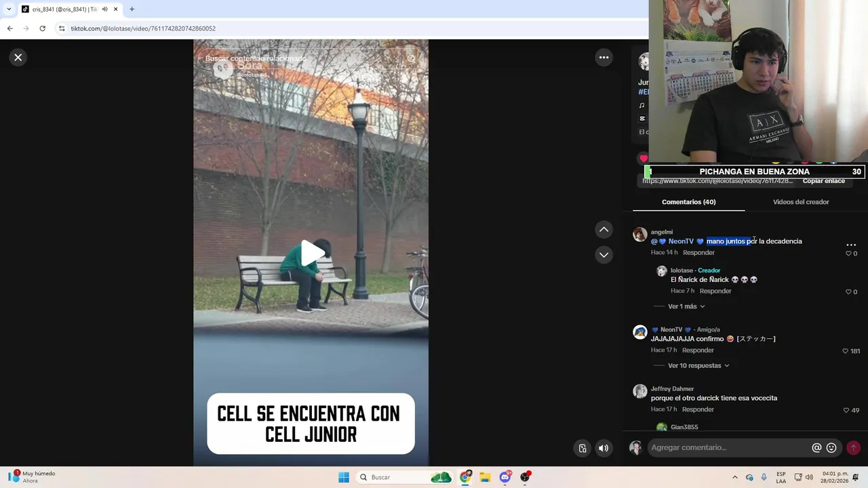Open Discord from the taskbar
Viewport: 868px width, 488px height.
(505, 477)
